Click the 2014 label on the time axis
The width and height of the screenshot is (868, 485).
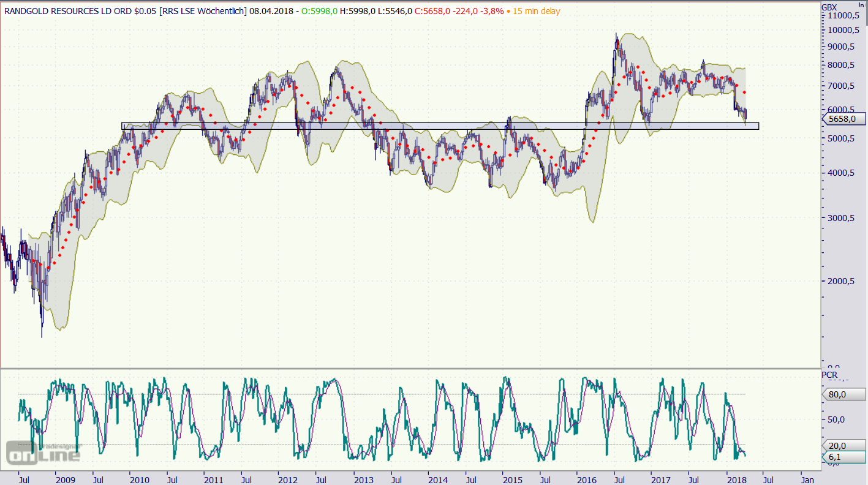pos(438,480)
